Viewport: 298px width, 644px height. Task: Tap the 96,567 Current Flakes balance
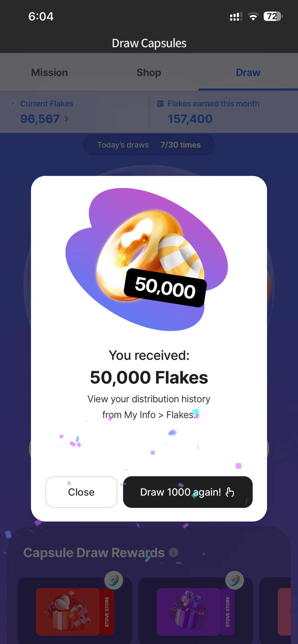40,119
